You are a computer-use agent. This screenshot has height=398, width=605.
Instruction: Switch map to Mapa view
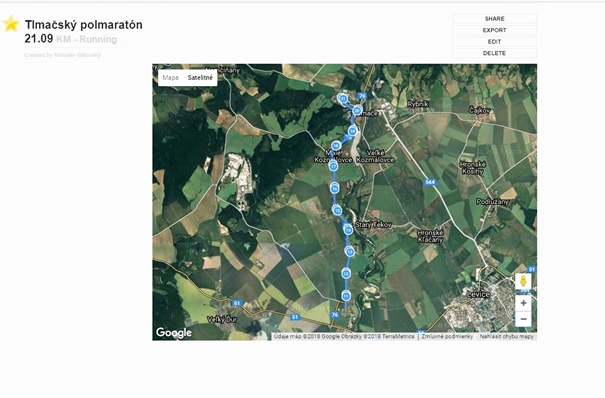[171, 78]
